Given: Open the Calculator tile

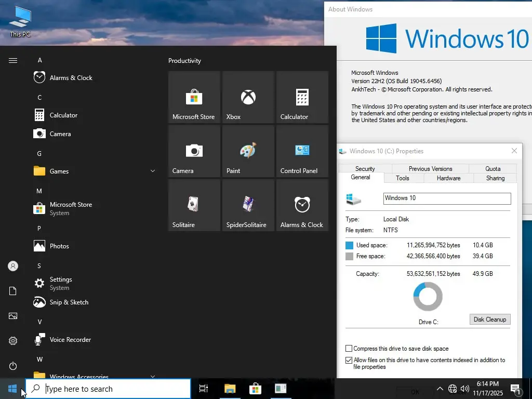Looking at the screenshot, I should pos(302,97).
